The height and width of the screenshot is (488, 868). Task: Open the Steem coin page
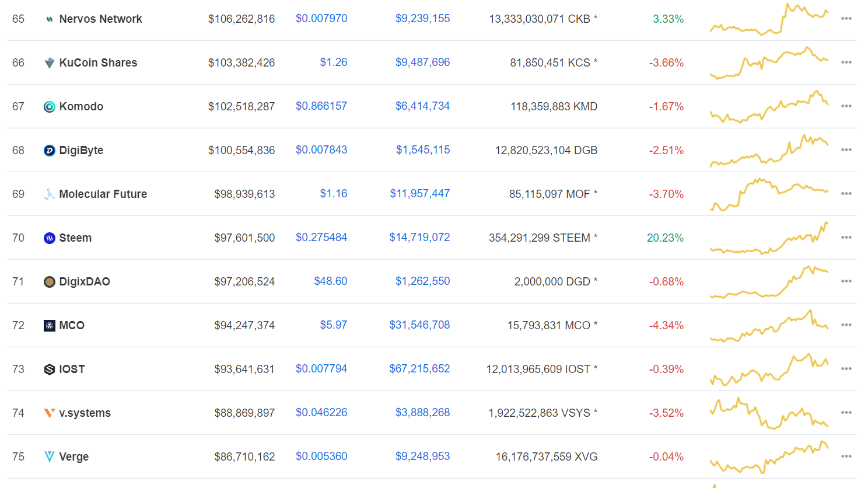(75, 238)
